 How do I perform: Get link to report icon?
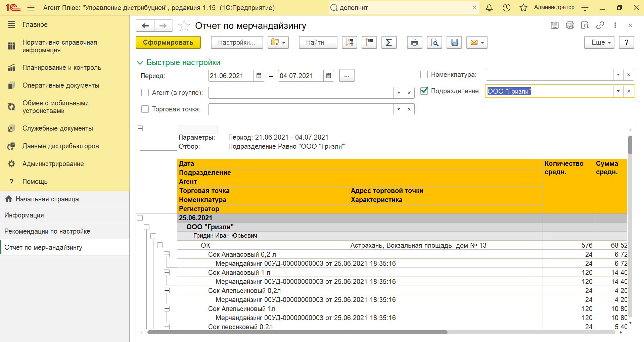click(600, 25)
